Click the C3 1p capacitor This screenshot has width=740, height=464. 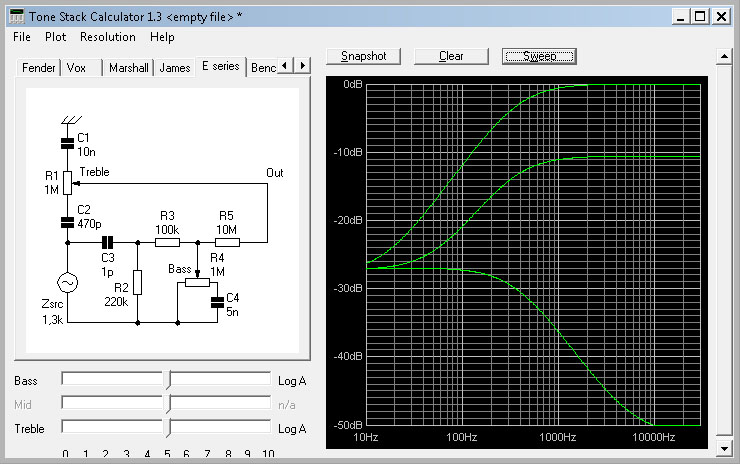point(108,241)
